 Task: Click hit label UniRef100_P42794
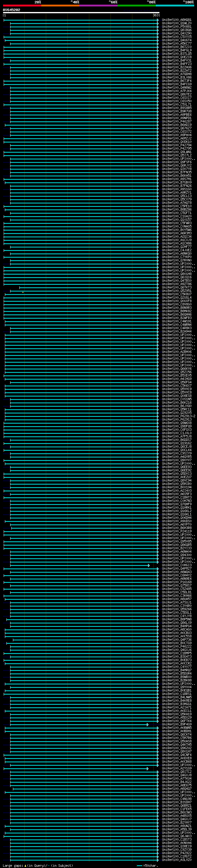176,145
